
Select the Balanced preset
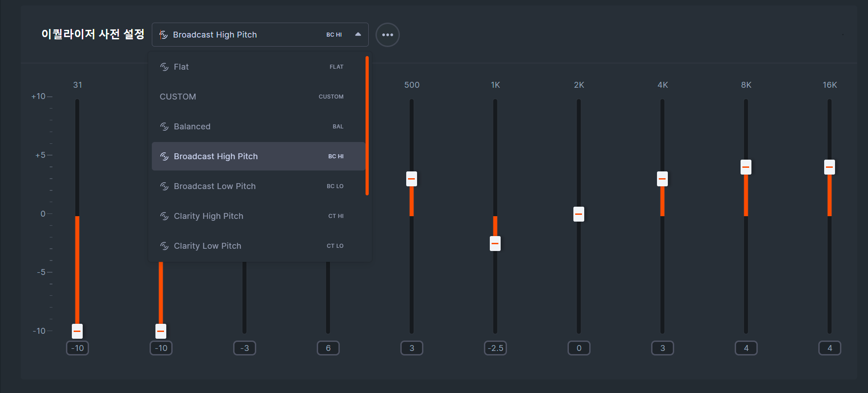coord(258,127)
